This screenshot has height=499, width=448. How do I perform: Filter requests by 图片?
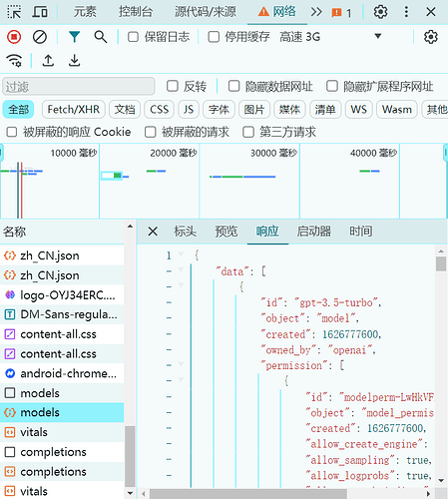(254, 110)
